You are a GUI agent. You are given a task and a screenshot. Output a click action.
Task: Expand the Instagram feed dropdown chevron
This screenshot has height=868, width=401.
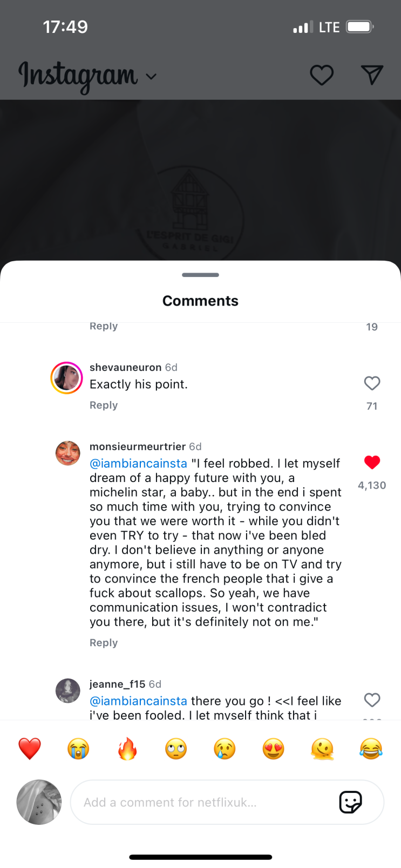click(x=152, y=77)
